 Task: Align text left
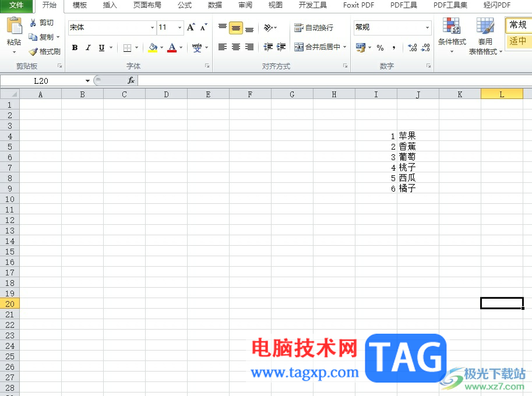(x=223, y=47)
